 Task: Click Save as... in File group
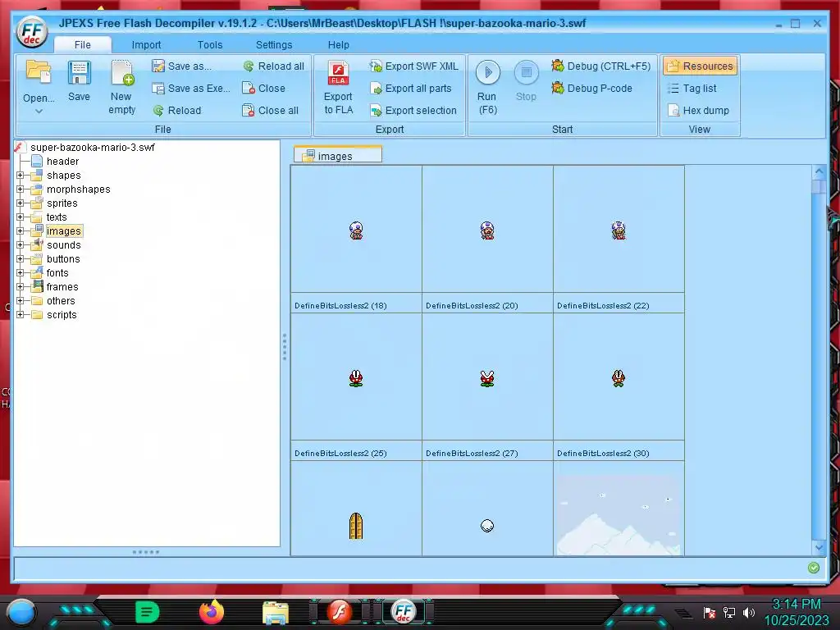[x=181, y=66]
